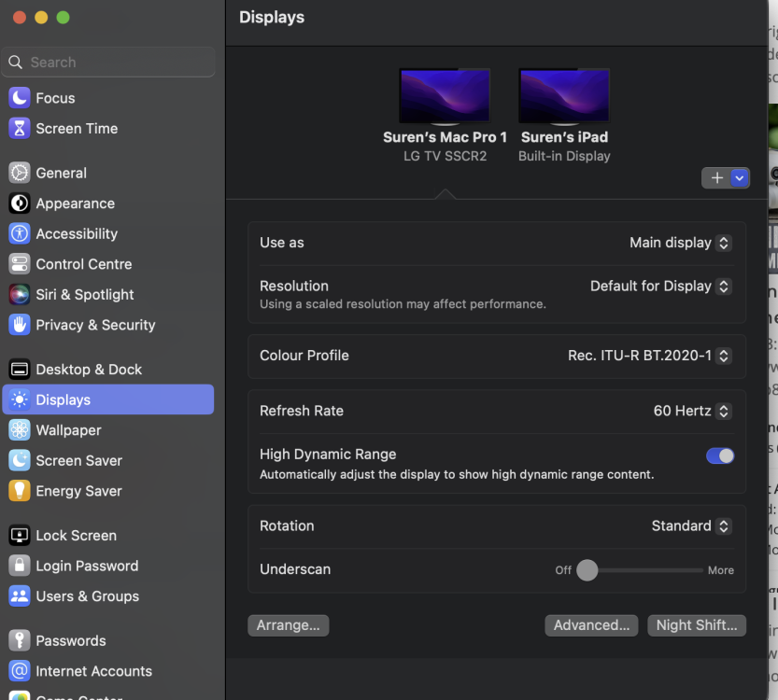This screenshot has height=700, width=778.
Task: Open Focus settings icon in sidebar
Action: (20, 98)
